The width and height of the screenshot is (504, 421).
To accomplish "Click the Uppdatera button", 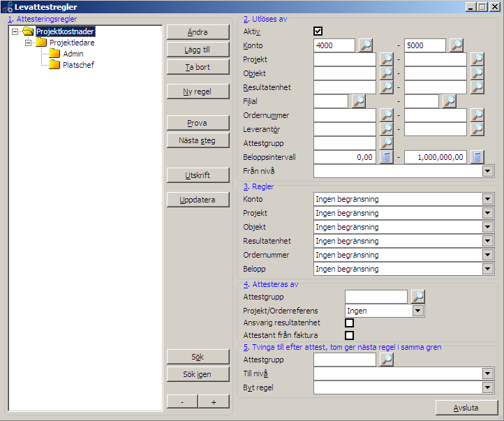I will pos(198,200).
